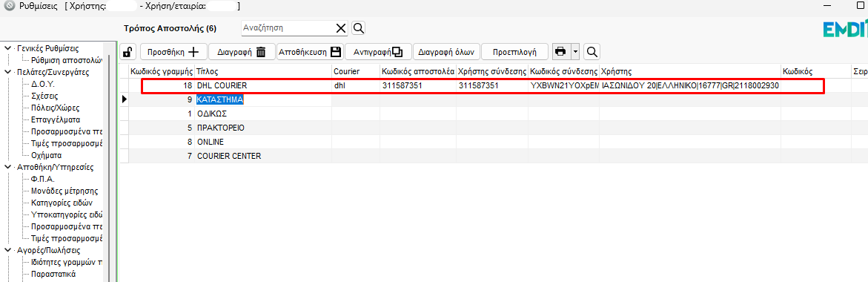Collapse the Αγορές/Πωλήσεις tree node
Viewport: 868px width, 282px height.
pos(7,250)
